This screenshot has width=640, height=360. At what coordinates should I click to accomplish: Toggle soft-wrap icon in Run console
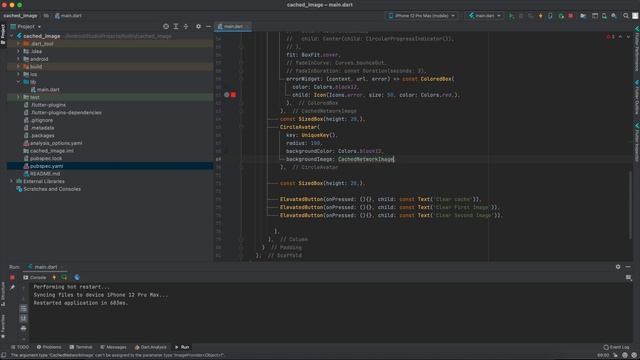coord(23,309)
